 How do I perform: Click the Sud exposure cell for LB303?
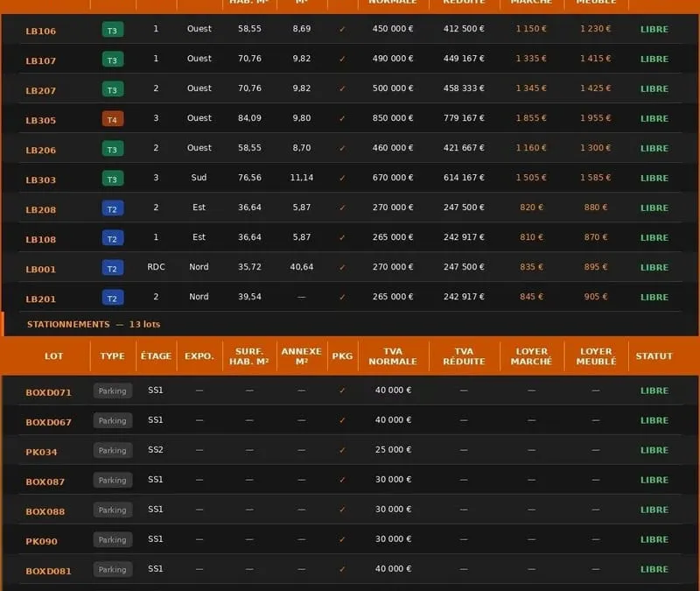pyautogui.click(x=199, y=178)
